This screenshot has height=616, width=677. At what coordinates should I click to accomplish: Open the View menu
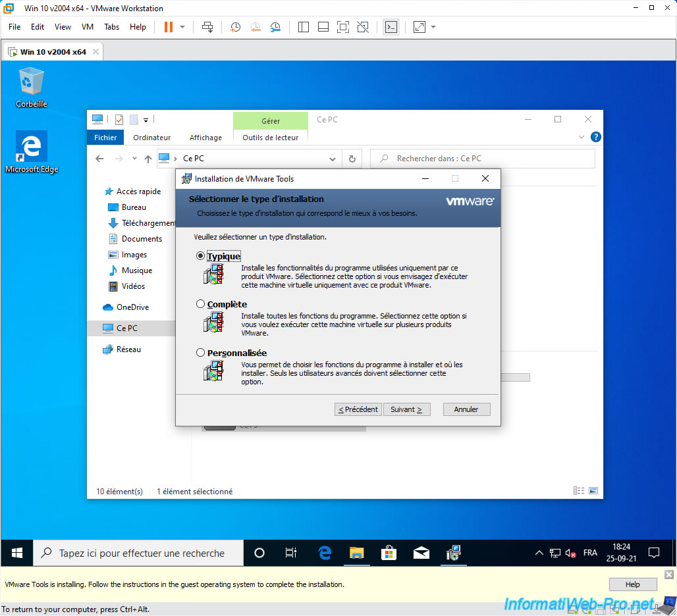(63, 27)
